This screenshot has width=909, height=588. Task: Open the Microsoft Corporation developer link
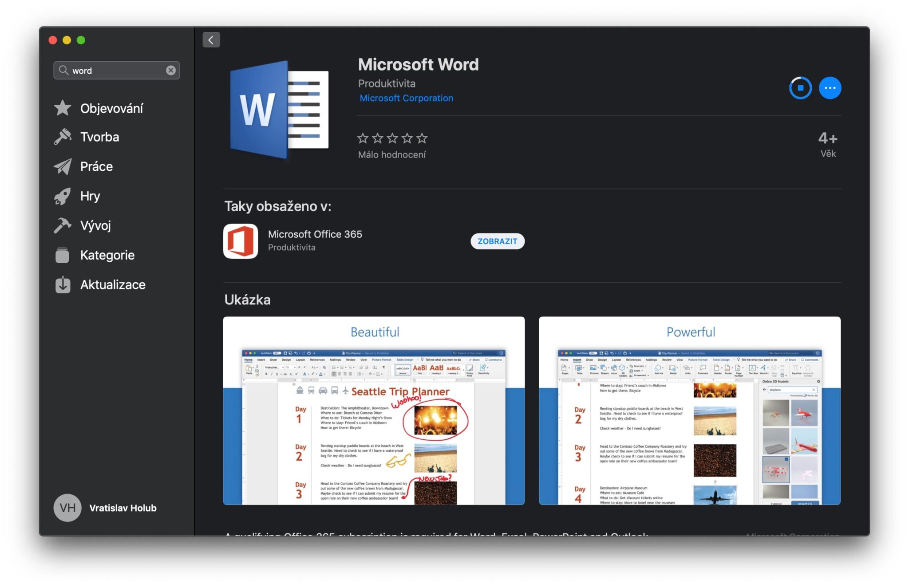(406, 98)
